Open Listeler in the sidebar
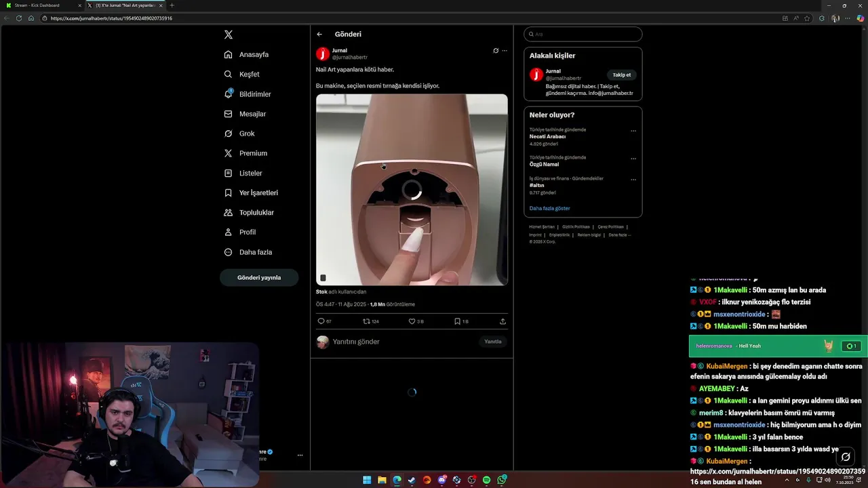The image size is (868, 488). (243, 173)
